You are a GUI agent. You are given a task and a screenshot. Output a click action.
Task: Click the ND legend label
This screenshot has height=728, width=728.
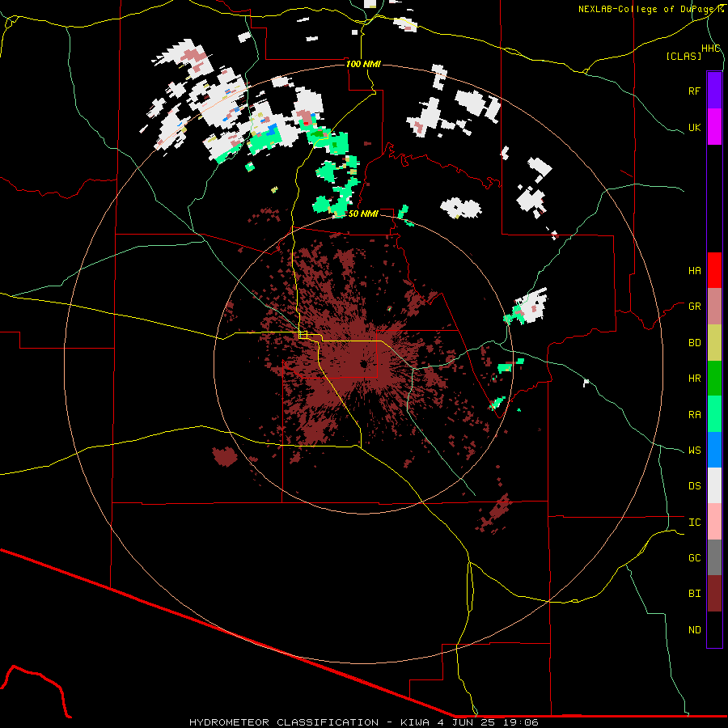pos(694,630)
